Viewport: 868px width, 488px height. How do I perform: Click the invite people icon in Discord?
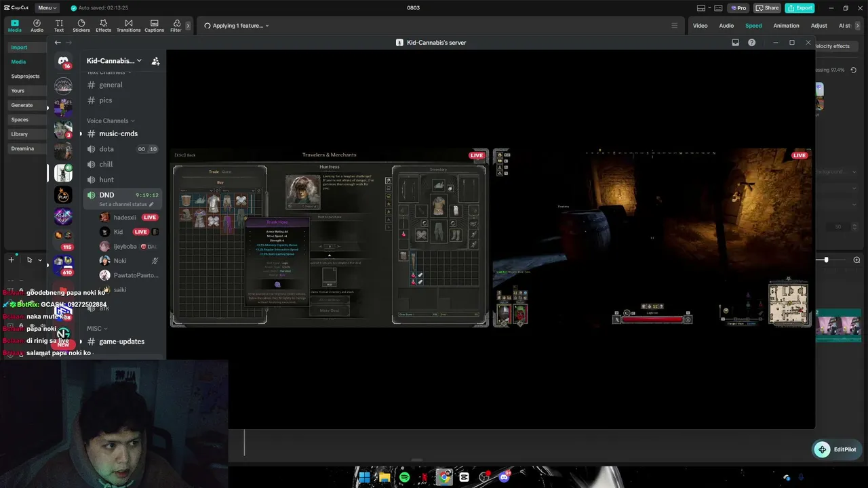pyautogui.click(x=155, y=61)
